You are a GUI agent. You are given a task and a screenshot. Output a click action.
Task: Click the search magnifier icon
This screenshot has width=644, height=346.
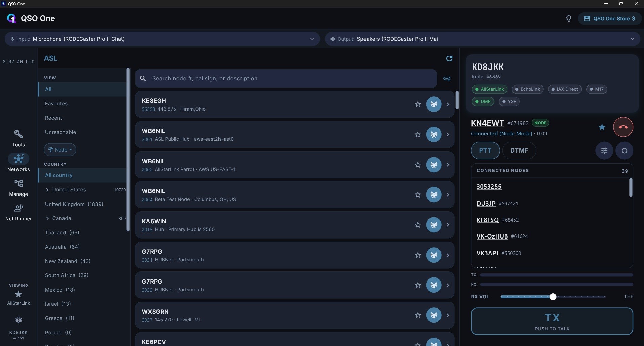tap(143, 78)
